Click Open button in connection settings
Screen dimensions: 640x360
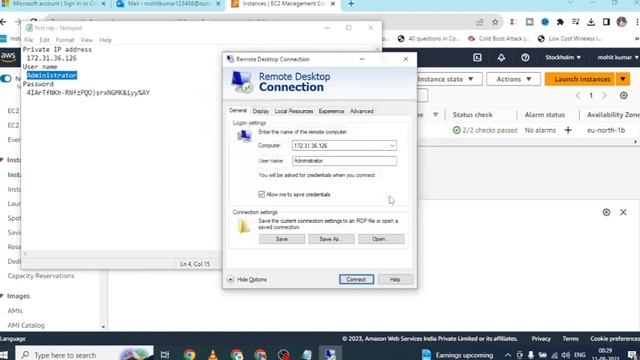click(381, 239)
